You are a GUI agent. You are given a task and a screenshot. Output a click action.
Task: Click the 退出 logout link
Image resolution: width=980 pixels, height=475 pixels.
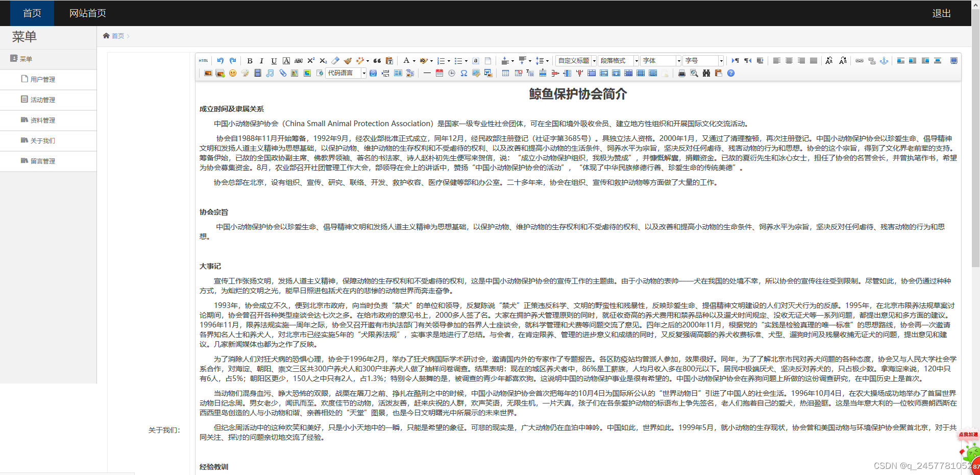coord(941,13)
